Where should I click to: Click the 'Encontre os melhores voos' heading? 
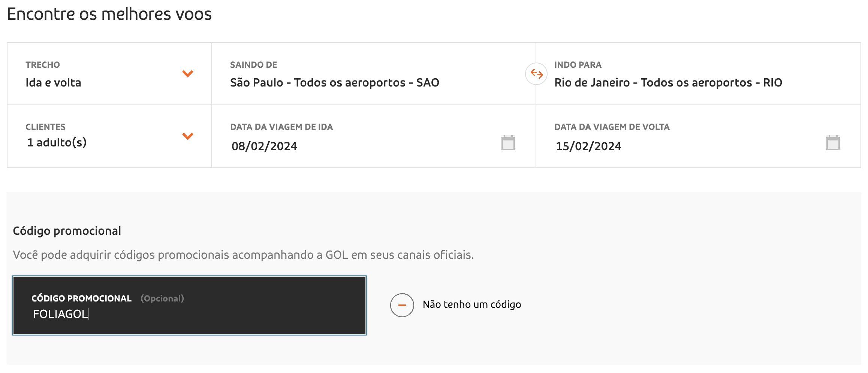pyautogui.click(x=109, y=14)
